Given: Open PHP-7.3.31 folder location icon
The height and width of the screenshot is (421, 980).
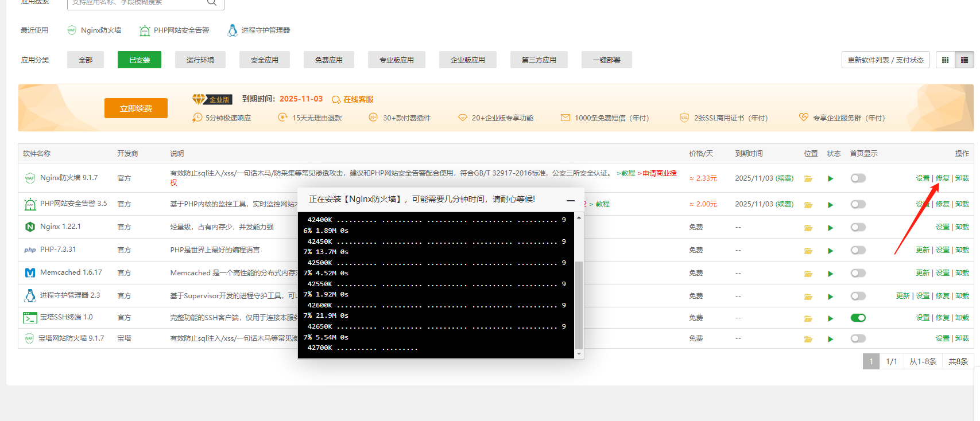Looking at the screenshot, I should [808, 251].
